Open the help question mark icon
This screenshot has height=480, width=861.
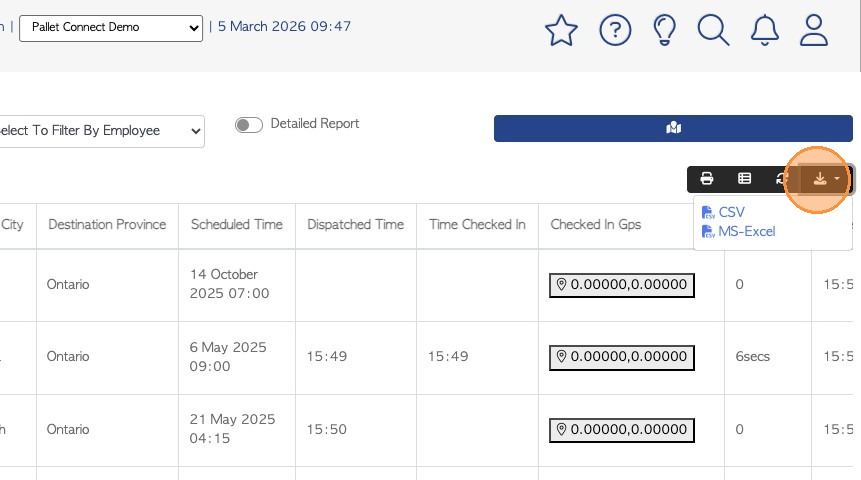[615, 30]
